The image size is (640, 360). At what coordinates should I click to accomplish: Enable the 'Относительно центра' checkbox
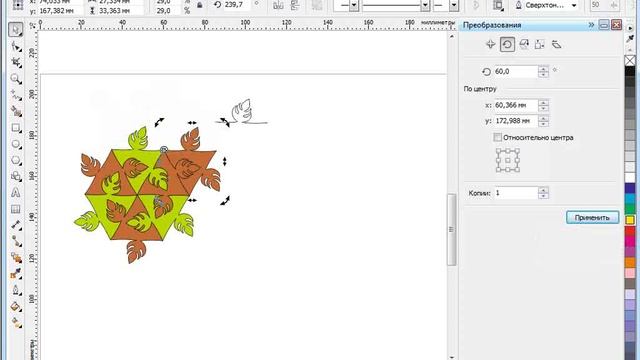coord(497,138)
